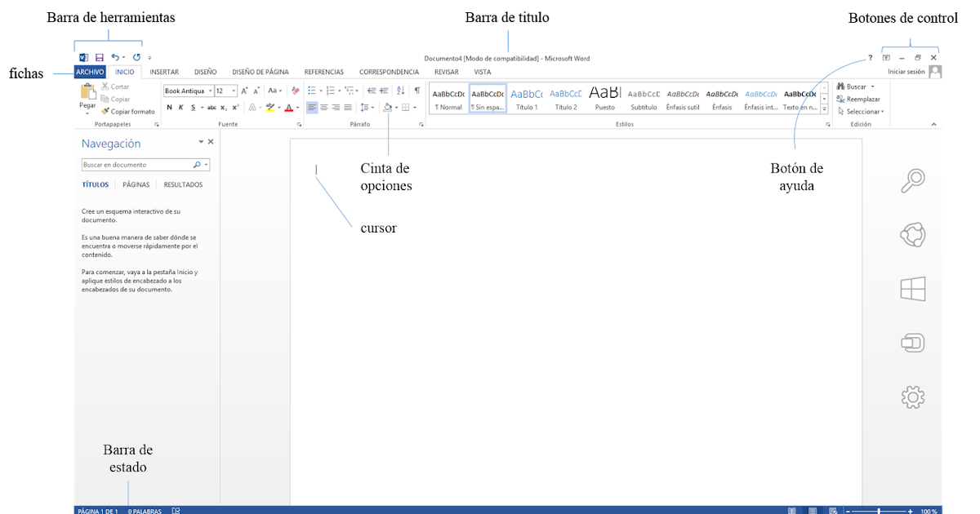980x514 pixels.
Task: Sort text with the Ordenar icon
Action: point(399,91)
